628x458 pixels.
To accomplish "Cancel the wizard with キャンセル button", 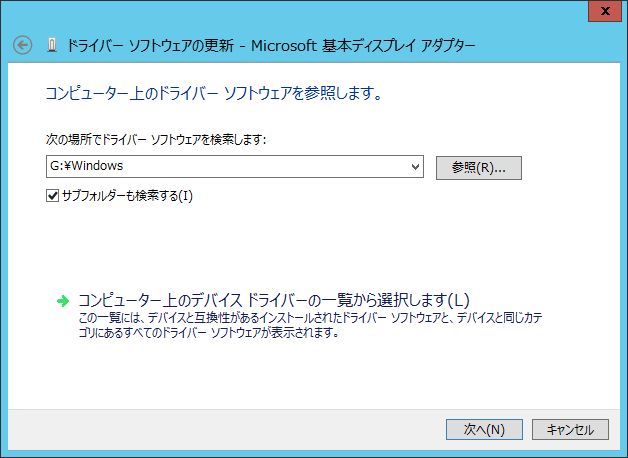I will (x=570, y=430).
